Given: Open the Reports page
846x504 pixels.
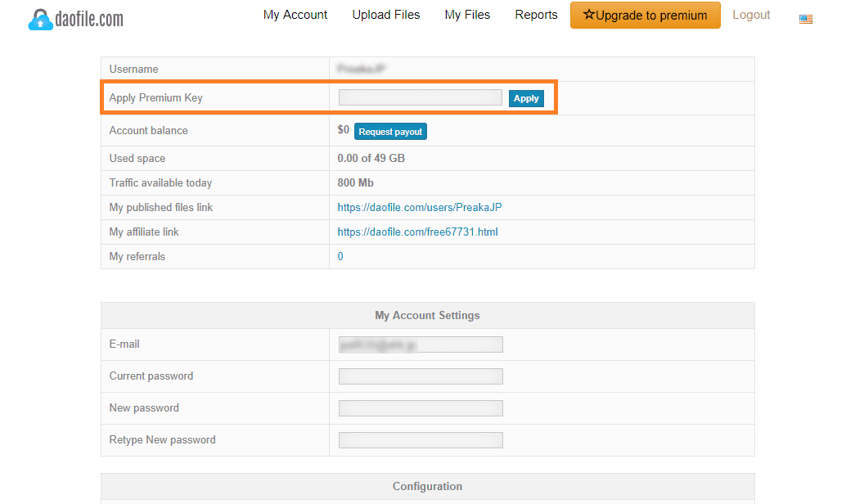Looking at the screenshot, I should [536, 15].
